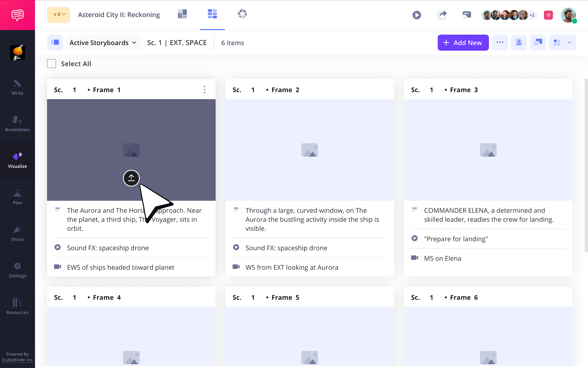588x368 pixels.
Task: Click the upload image icon on Frame 1
Action: pos(131,178)
